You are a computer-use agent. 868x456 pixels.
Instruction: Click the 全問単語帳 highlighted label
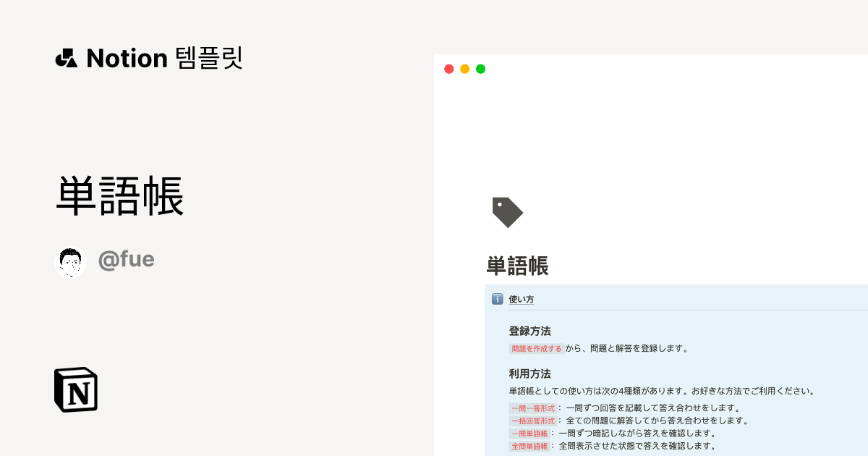pyautogui.click(x=529, y=446)
